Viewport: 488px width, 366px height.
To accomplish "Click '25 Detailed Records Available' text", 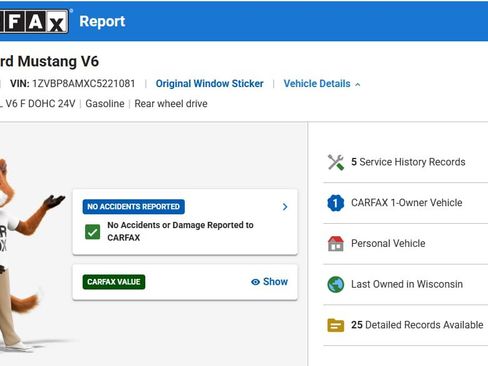I will click(x=417, y=325).
